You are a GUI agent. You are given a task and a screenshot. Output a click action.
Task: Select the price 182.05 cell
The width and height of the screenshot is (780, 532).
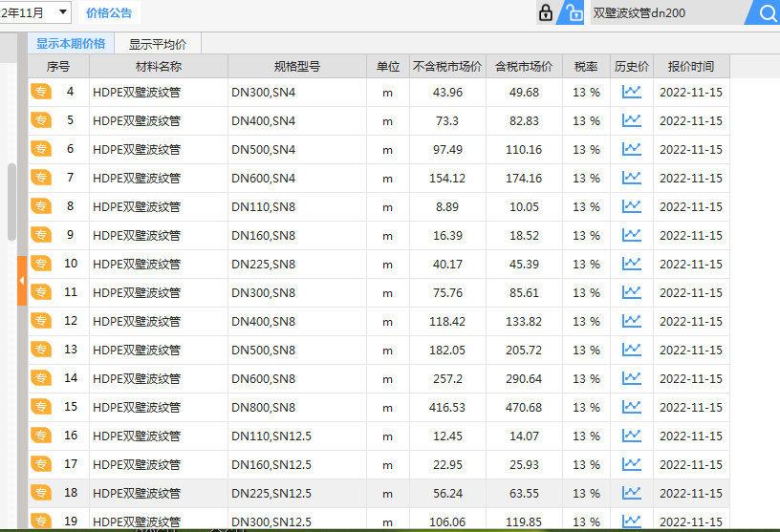coord(447,350)
